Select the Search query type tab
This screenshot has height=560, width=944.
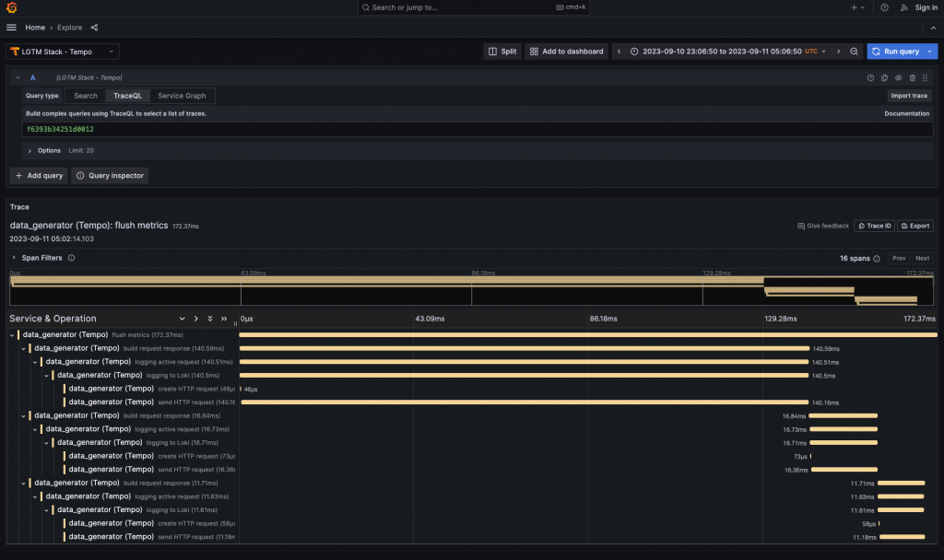pyautogui.click(x=86, y=96)
